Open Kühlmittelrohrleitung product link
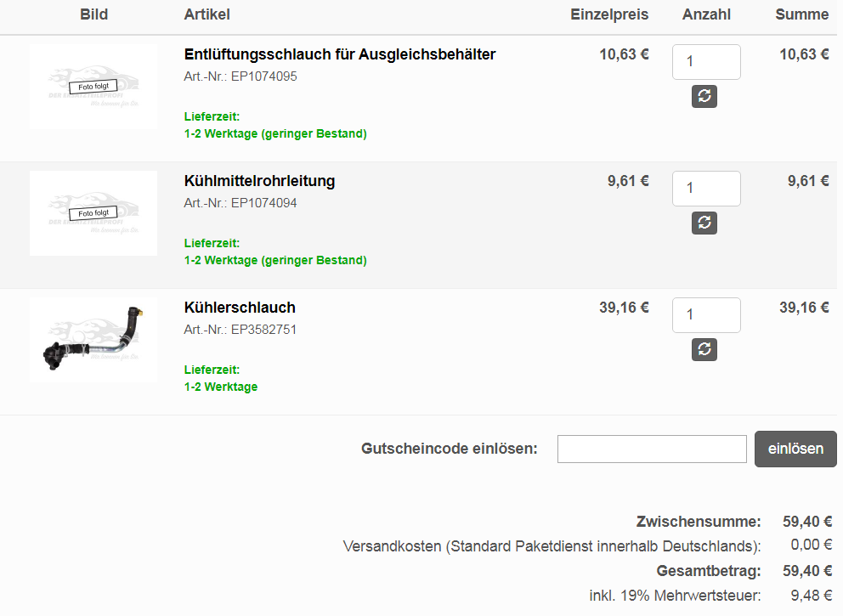The height and width of the screenshot is (616, 843). click(x=259, y=181)
